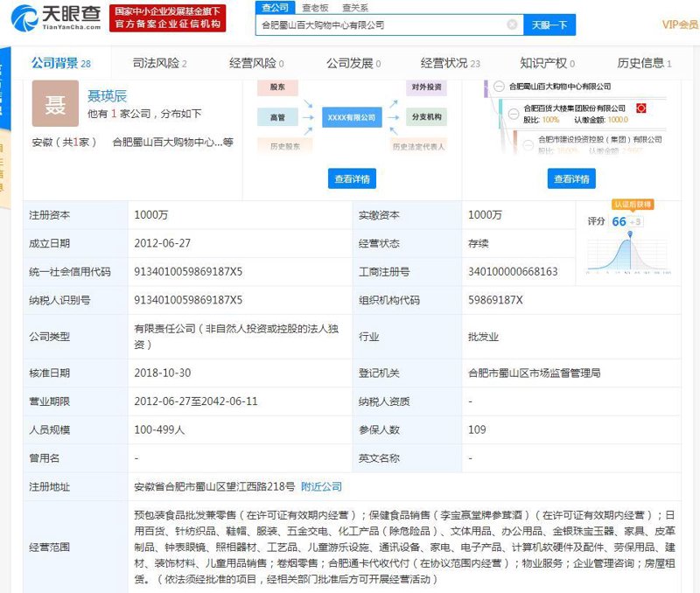Collapse the 合肥百货大楼集团股份有限公司 node
The height and width of the screenshot is (593, 700).
click(x=514, y=114)
